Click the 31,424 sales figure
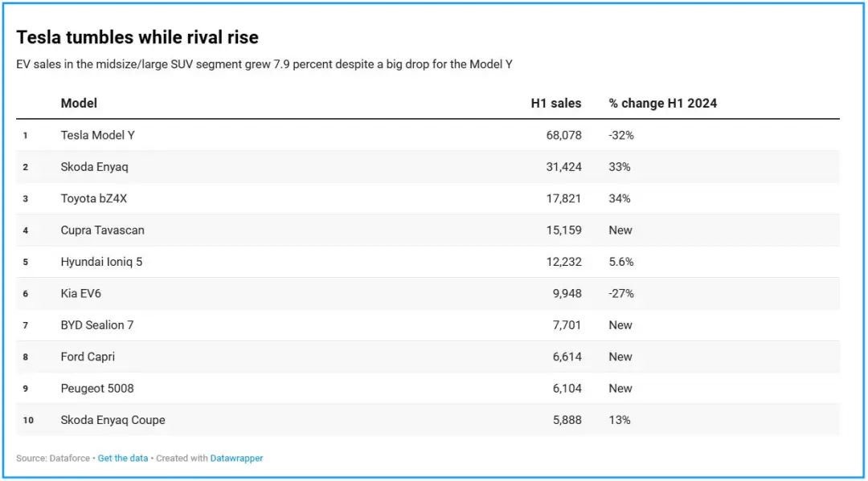Image resolution: width=868 pixels, height=481 pixels. coord(563,167)
